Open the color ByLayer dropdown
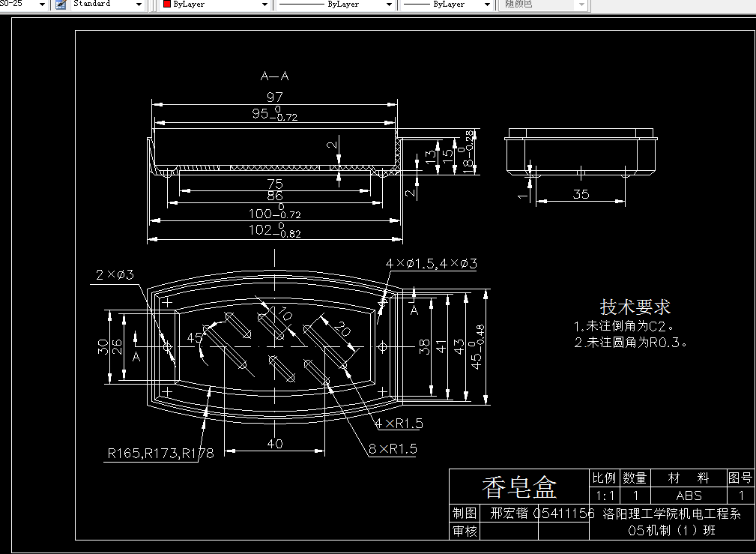 pos(264,4)
